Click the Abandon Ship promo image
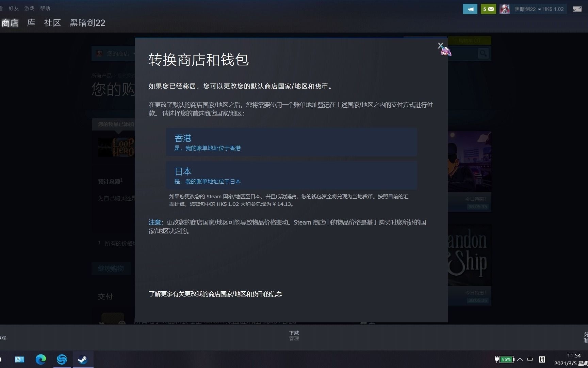The image size is (588, 368). pyautogui.click(x=470, y=255)
